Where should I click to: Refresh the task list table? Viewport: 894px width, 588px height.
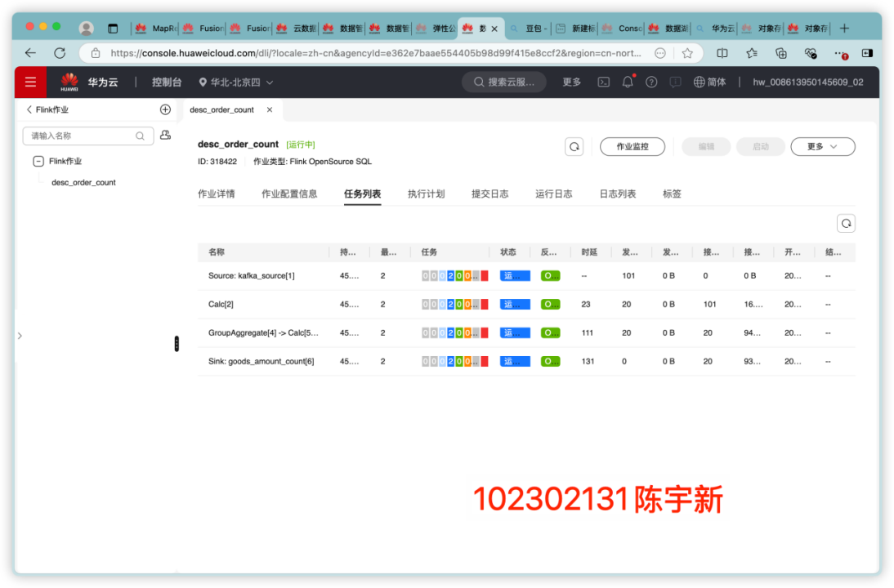846,223
